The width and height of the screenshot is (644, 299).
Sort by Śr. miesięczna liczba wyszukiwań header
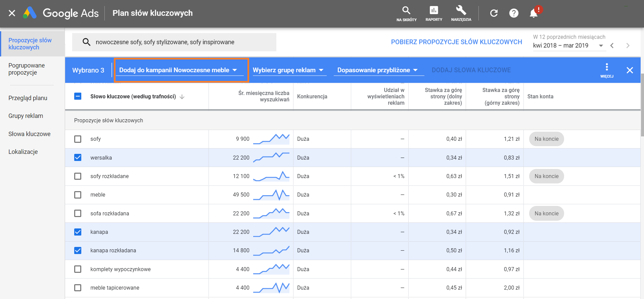(264, 96)
